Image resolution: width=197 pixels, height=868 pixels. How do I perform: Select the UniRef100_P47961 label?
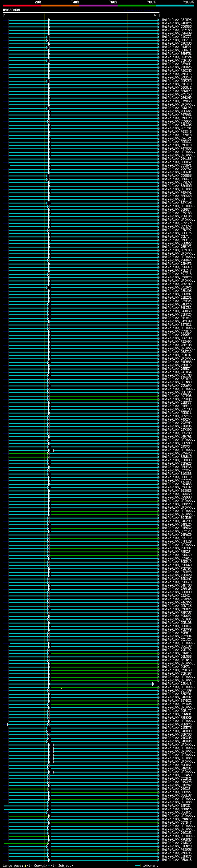coord(177,115)
